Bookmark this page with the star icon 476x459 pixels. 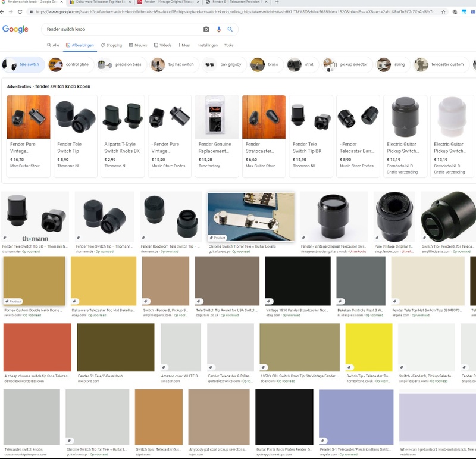[443, 12]
